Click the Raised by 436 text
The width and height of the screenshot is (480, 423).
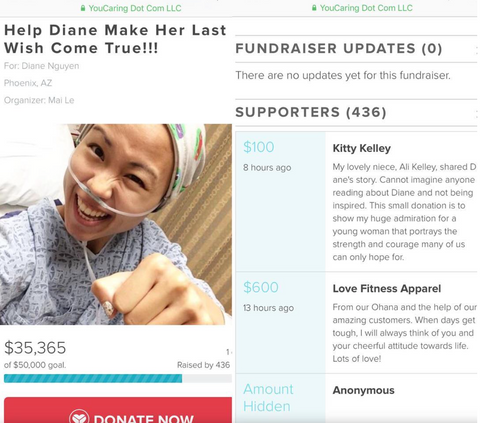click(203, 365)
